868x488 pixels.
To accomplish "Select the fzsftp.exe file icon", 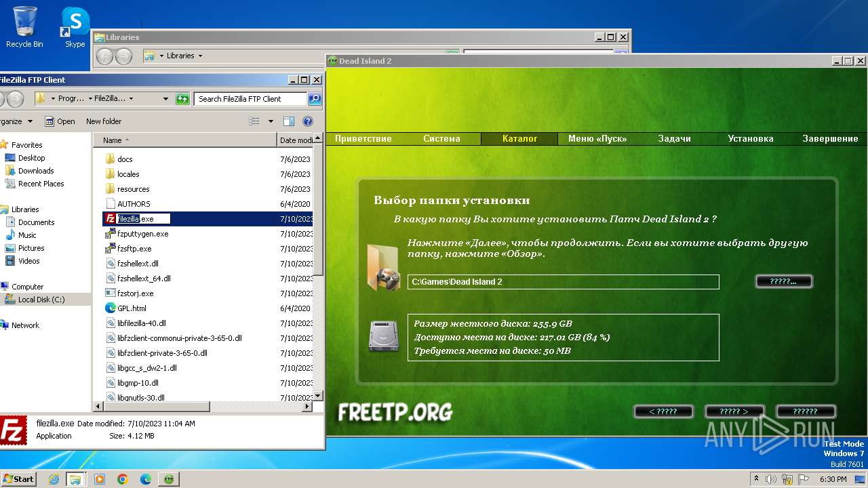I will (111, 249).
